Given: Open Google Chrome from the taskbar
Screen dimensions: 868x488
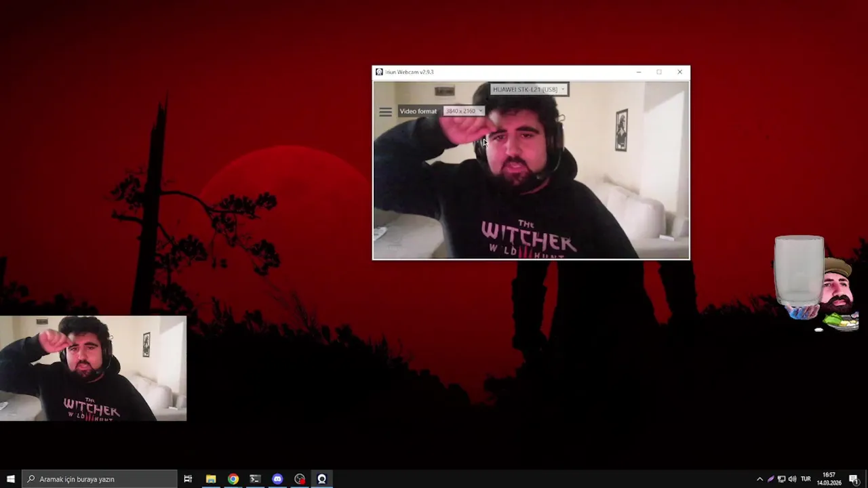Looking at the screenshot, I should click(x=233, y=479).
